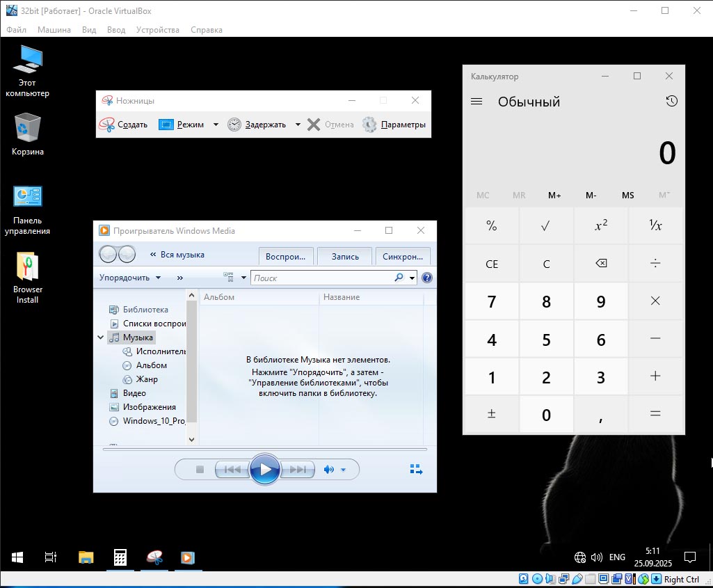This screenshot has height=588, width=713.
Task: Click the back arrow in Media Player
Action: coord(109,254)
